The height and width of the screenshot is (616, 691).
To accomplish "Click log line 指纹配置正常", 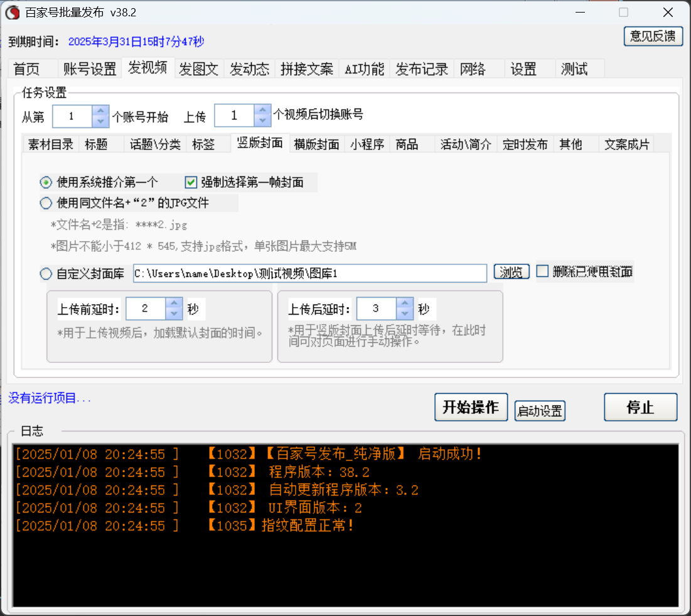I will tap(185, 526).
